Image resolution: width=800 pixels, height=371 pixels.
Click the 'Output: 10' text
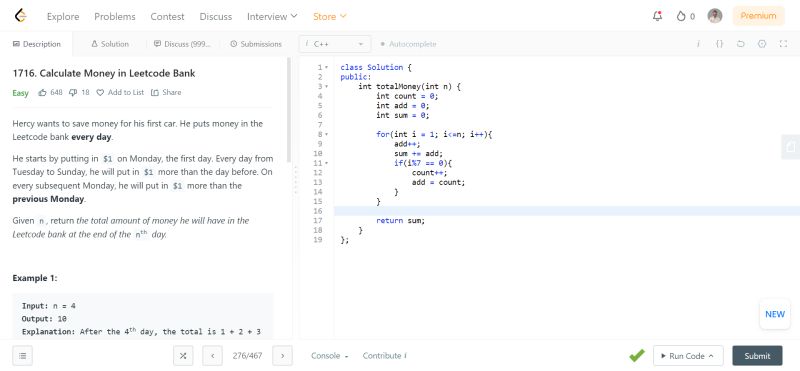coord(44,319)
